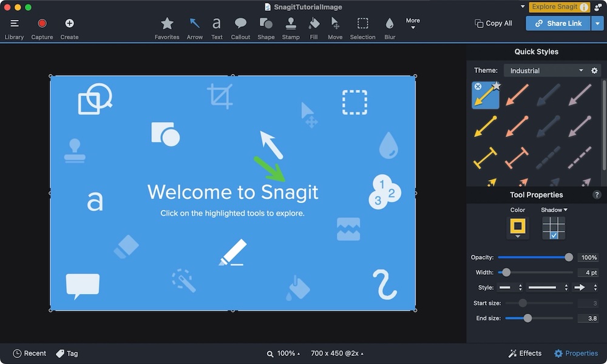Select the Text tool
Image resolution: width=607 pixels, height=364 pixels.
(217, 29)
